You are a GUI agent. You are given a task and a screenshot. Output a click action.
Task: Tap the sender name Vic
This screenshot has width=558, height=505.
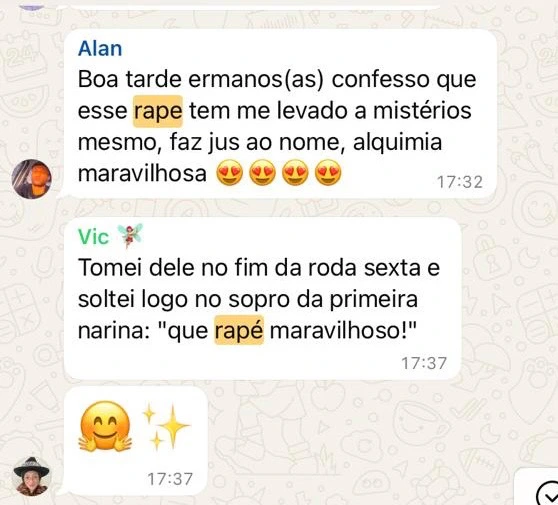tap(93, 237)
